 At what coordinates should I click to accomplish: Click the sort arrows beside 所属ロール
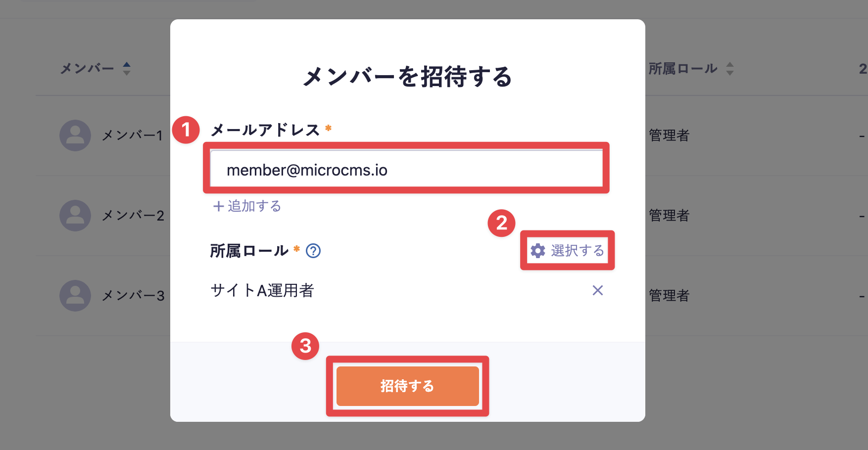click(729, 69)
